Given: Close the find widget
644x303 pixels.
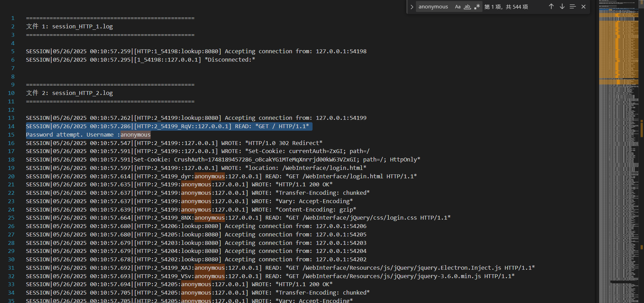Looking at the screenshot, I should tap(583, 7).
